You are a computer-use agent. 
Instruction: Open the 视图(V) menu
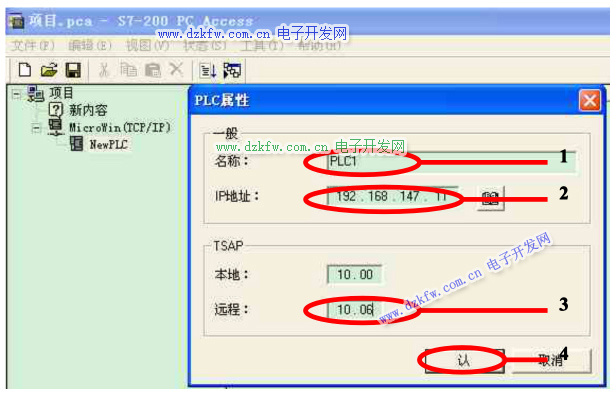tap(147, 46)
